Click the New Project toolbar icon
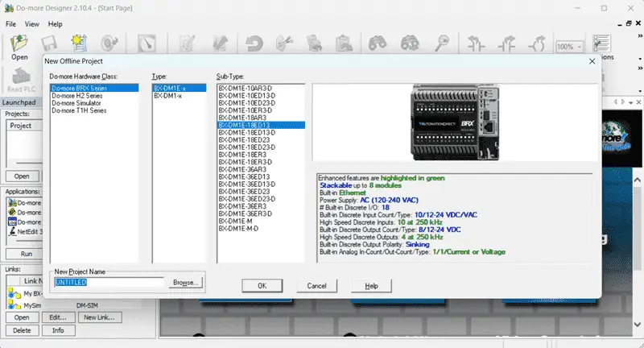Viewport: 644px width, 348px height. (x=79, y=43)
